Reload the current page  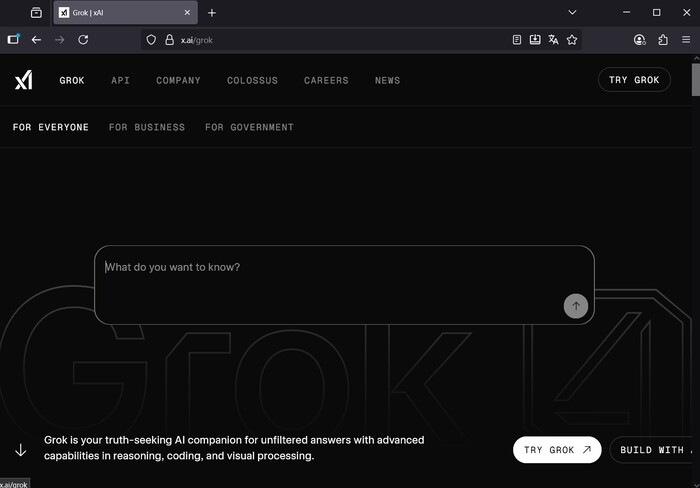83,40
